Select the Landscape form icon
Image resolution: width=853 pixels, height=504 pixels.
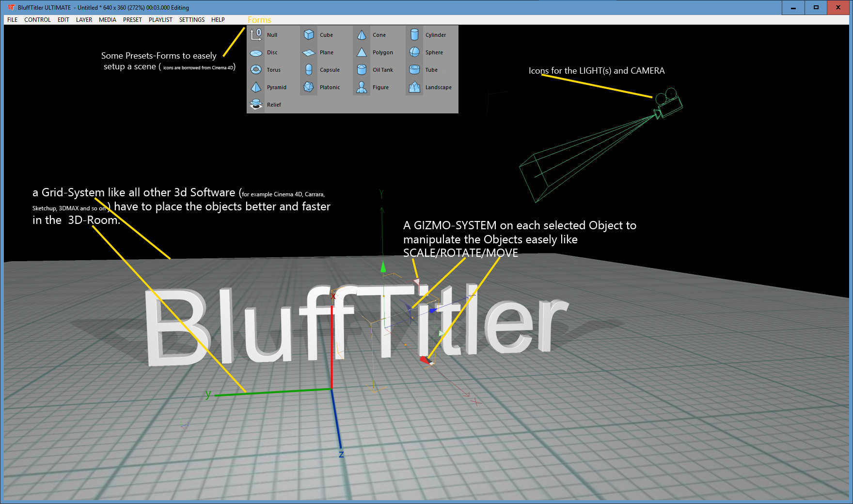click(x=414, y=87)
